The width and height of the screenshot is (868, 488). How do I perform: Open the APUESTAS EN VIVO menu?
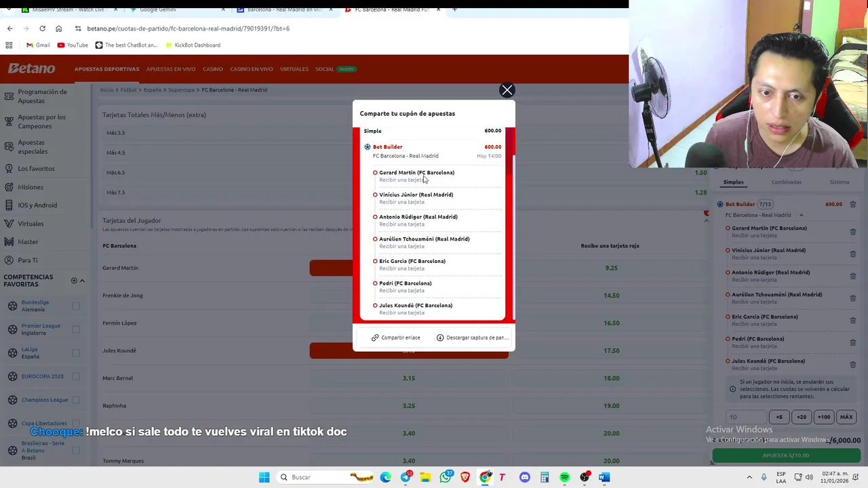pos(171,69)
